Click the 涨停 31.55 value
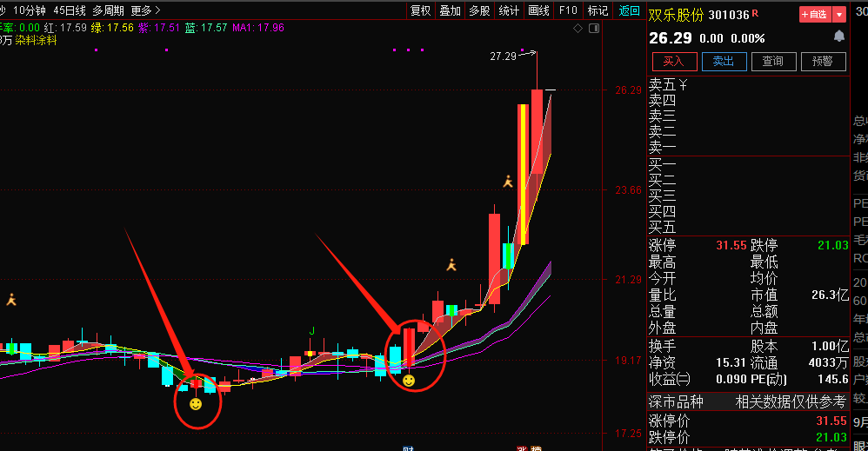 click(x=731, y=245)
